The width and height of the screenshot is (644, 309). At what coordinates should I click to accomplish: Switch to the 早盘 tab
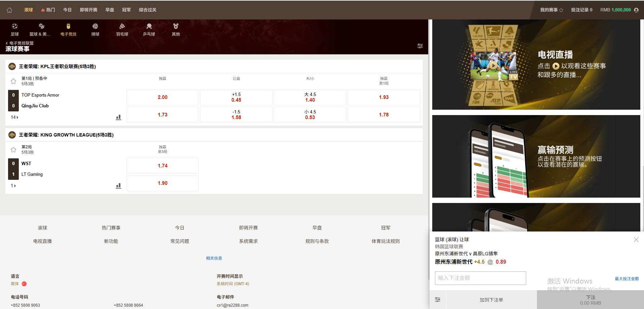click(110, 10)
